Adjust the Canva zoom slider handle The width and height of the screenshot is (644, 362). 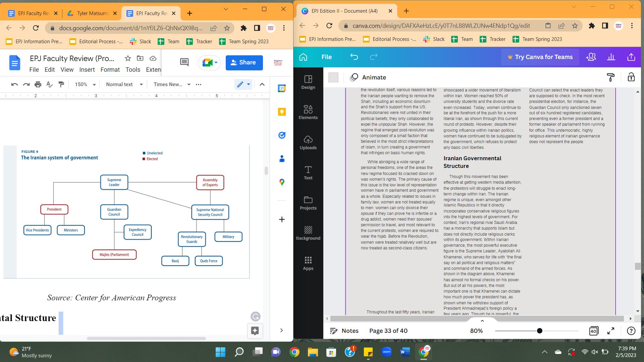point(539,331)
